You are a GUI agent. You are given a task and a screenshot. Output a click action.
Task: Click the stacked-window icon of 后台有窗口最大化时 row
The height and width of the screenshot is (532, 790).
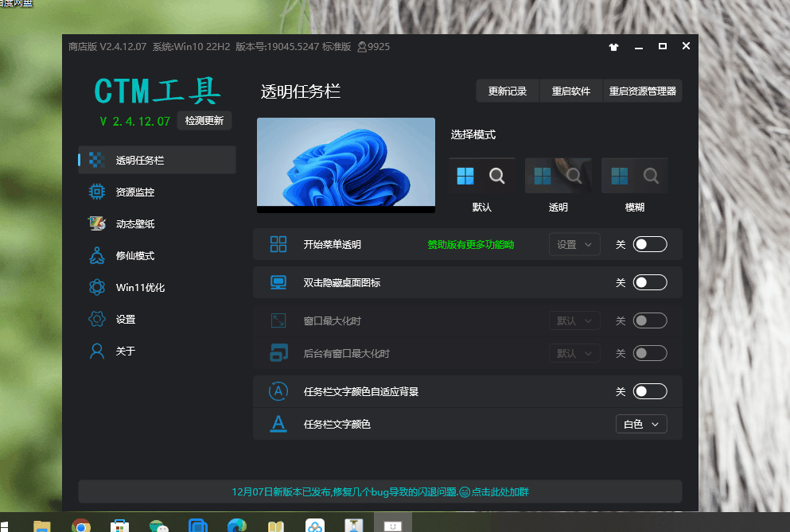[278, 353]
